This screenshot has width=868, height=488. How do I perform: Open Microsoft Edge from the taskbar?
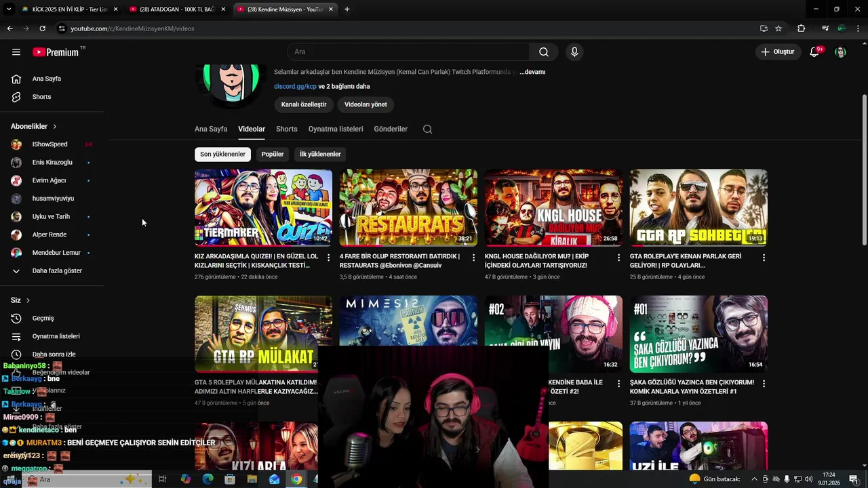point(208,479)
